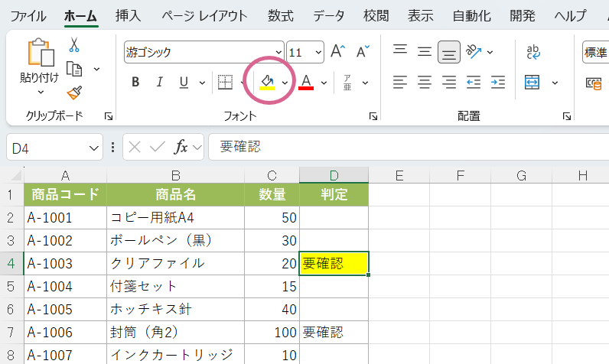Screen dimensions: 609x364
Task: Align text right
Action: coord(449,83)
